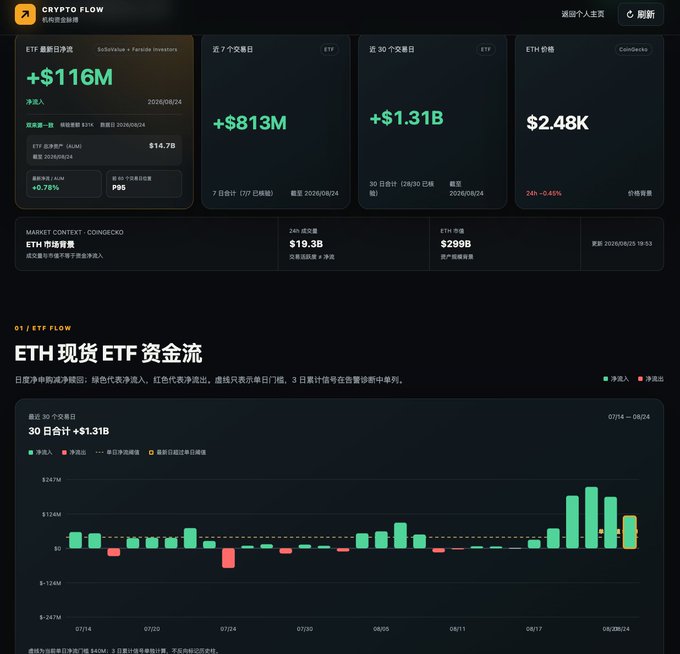
Task: Click the P95 percentile value
Action: pyautogui.click(x=119, y=187)
